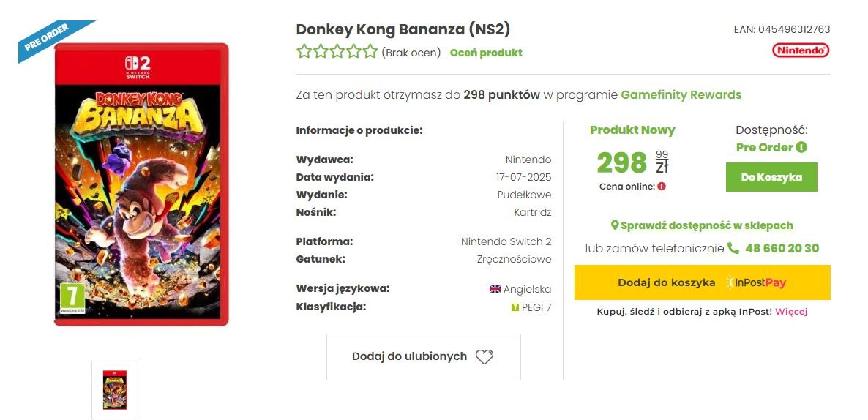Click Dodaj do koszyka InPost Pay button
The image size is (868, 420).
[702, 282]
